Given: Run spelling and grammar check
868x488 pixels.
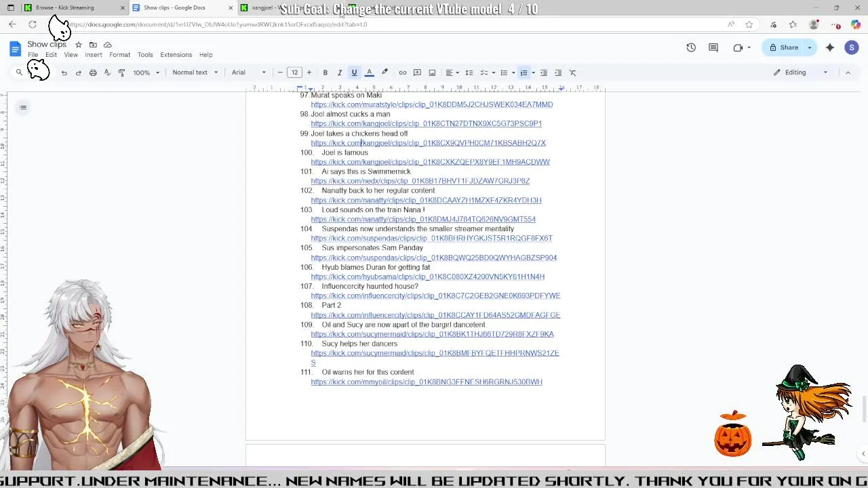Looking at the screenshot, I should point(107,73).
